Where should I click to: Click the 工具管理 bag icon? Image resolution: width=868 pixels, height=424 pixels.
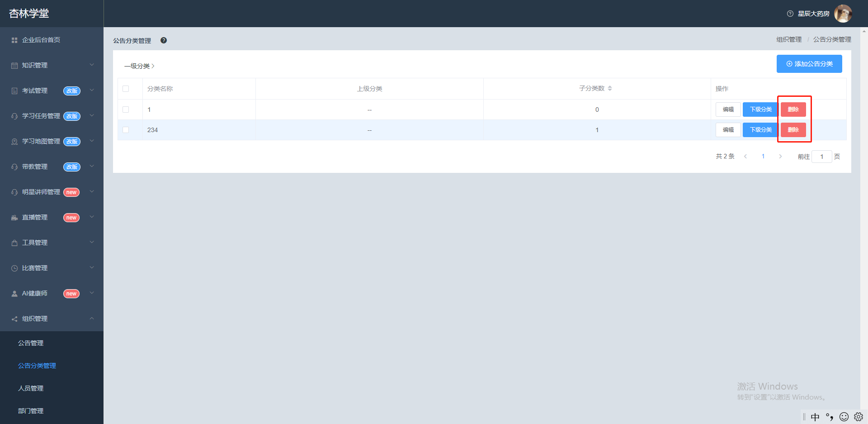tap(14, 243)
